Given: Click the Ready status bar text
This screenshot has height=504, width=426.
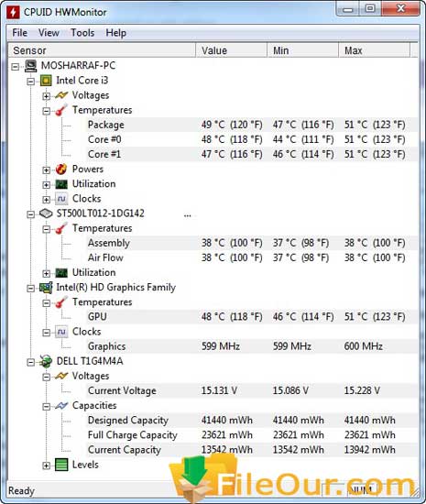Looking at the screenshot, I should pyautogui.click(x=21, y=491).
